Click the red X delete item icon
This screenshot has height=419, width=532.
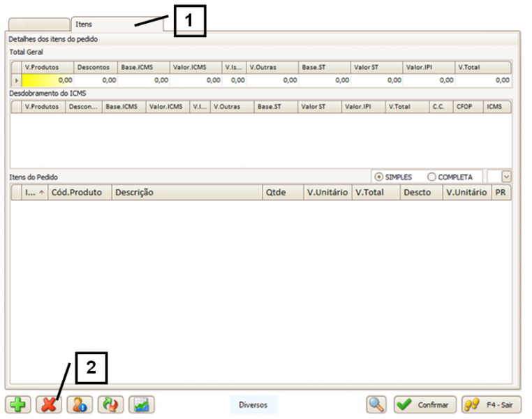coord(49,404)
